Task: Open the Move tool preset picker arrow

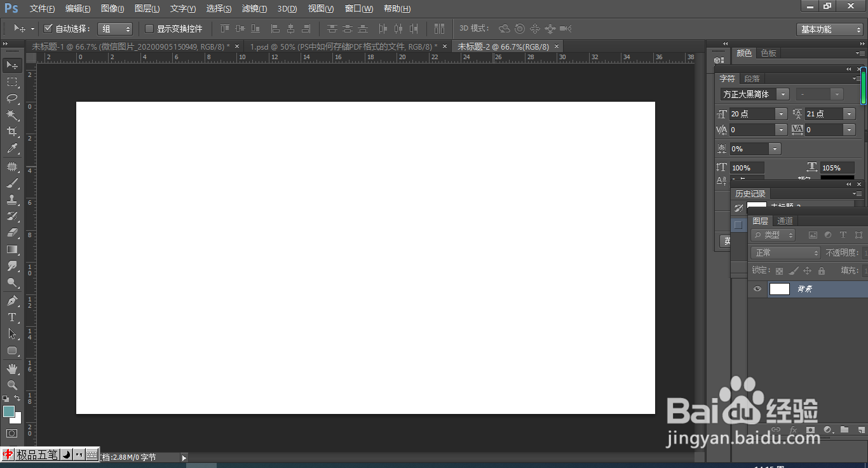Action: tap(32, 29)
